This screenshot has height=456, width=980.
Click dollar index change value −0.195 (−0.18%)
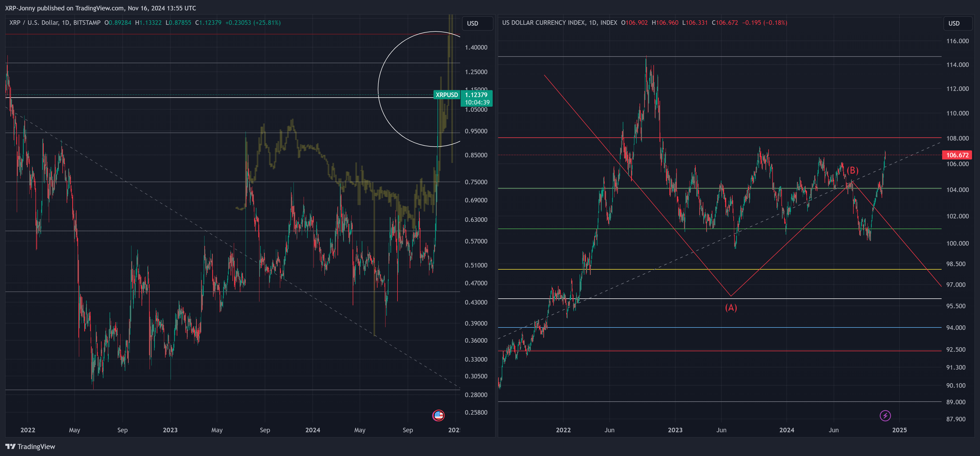click(x=764, y=23)
